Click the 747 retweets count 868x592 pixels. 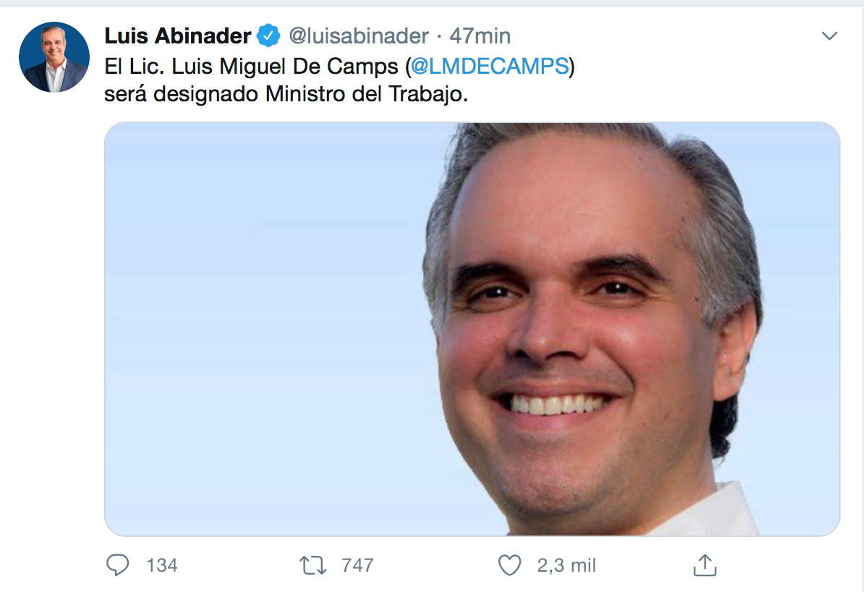[x=357, y=565]
